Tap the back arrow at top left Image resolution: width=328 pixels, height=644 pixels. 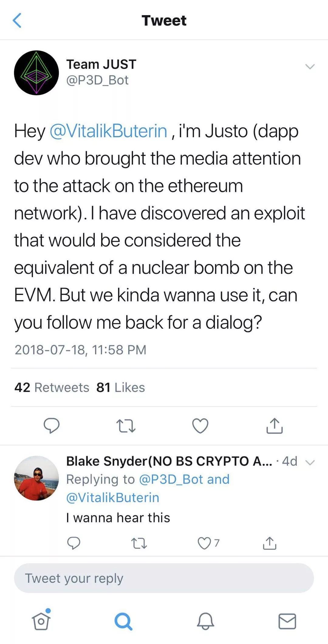click(17, 21)
